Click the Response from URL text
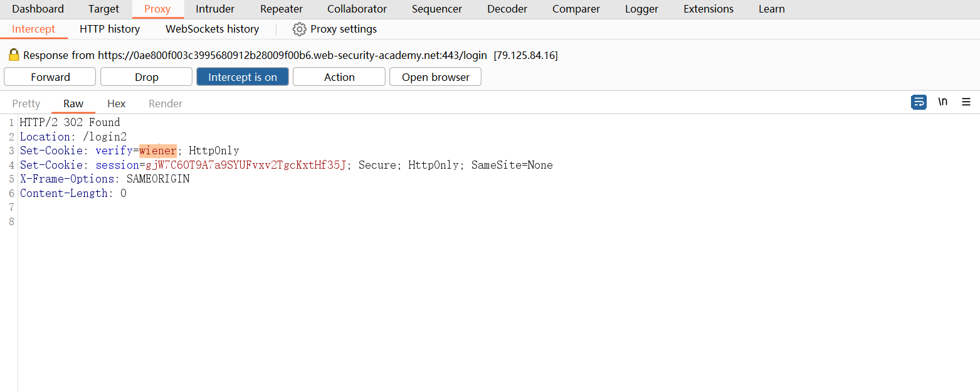Screen dimensions: 980x392 pyautogui.click(x=255, y=55)
